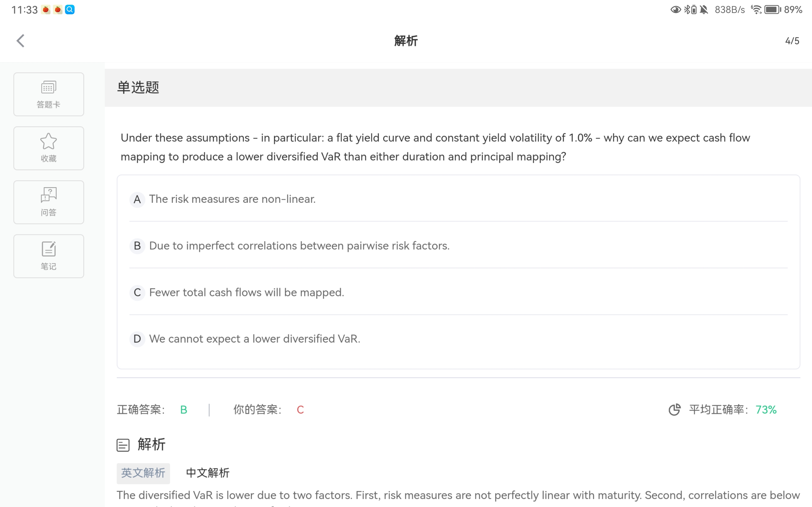This screenshot has height=507, width=812.
Task: Tap the 4/5 page indicator
Action: [x=792, y=41]
